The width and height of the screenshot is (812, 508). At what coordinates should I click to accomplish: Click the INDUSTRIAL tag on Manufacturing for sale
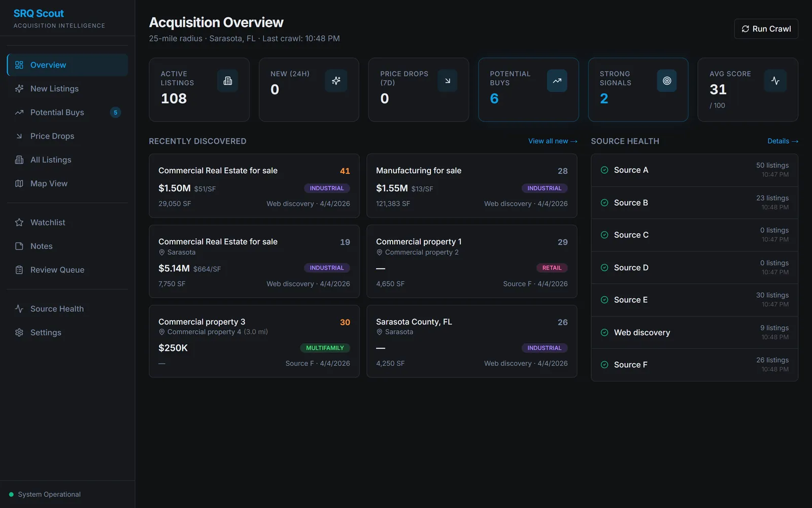pos(545,188)
